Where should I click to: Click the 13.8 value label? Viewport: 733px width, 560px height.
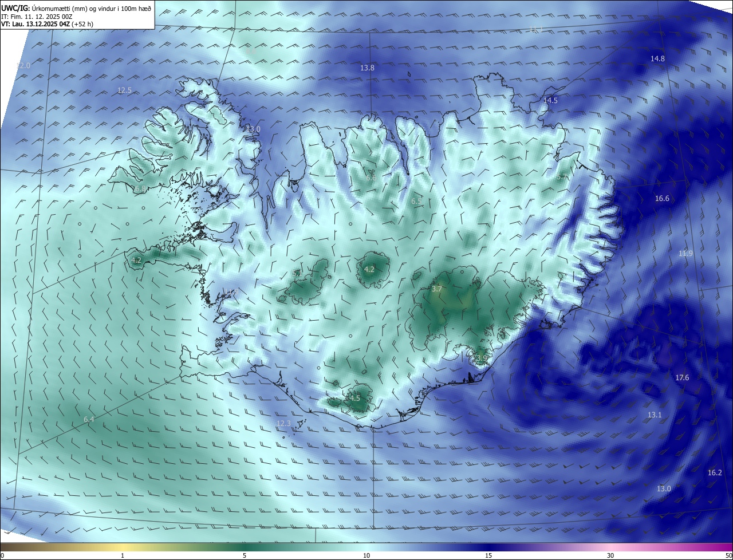367,68
